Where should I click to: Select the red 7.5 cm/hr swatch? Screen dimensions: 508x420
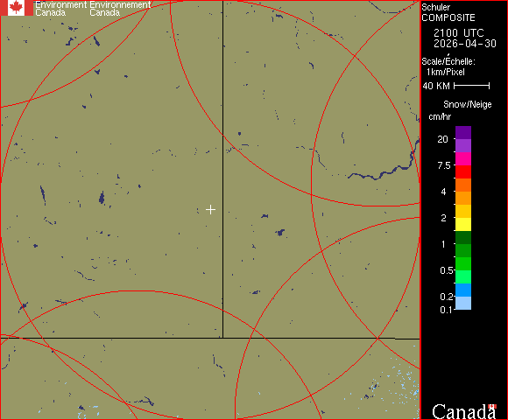463,171
